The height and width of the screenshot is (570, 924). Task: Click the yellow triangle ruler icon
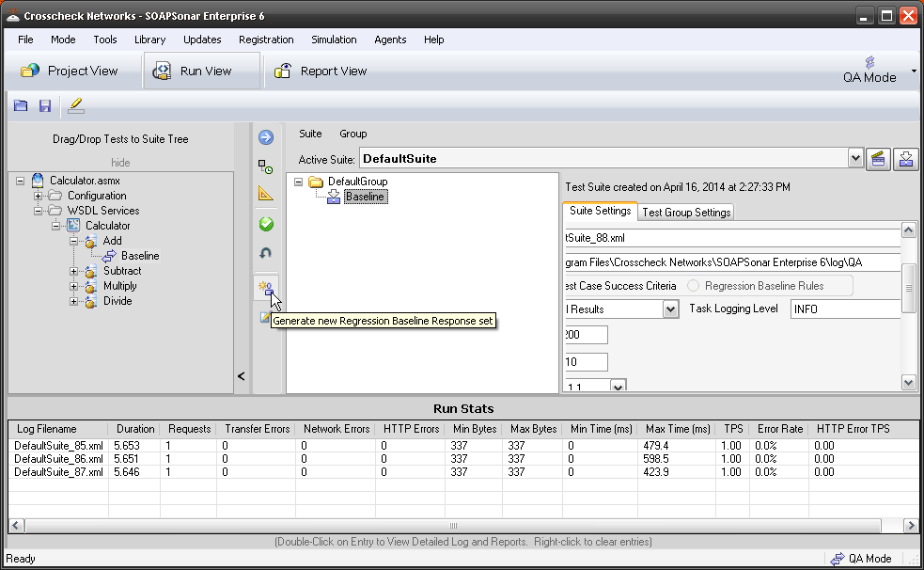pos(266,194)
